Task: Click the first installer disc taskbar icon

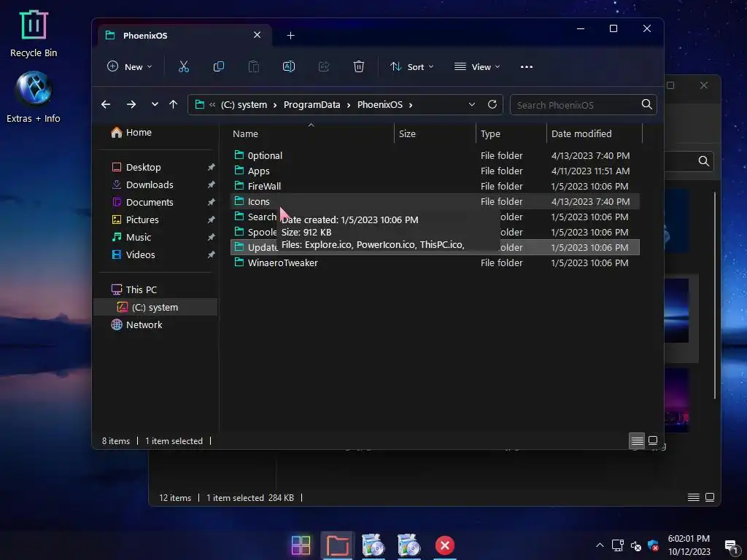Action: point(373,545)
